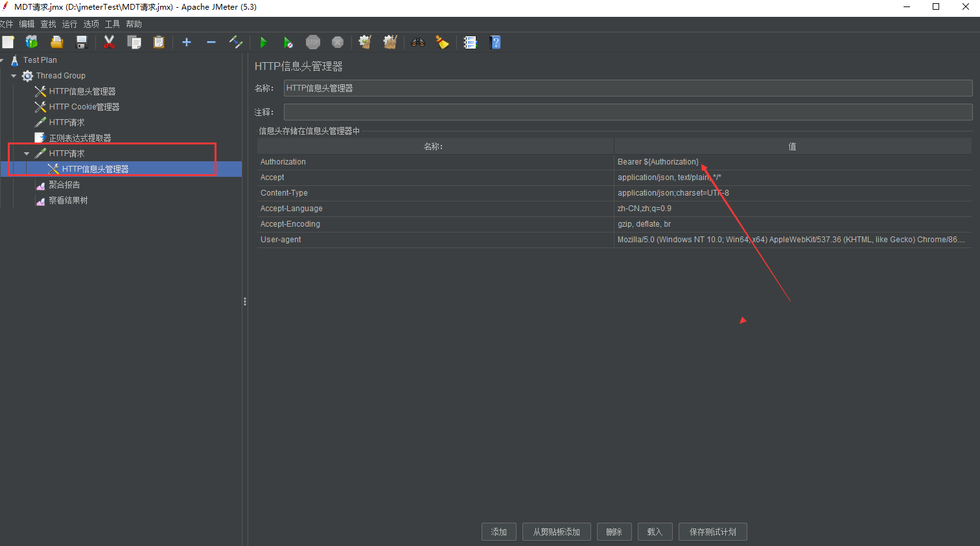Open the 运行 menu
Screen dimensions: 980x546
(x=69, y=24)
